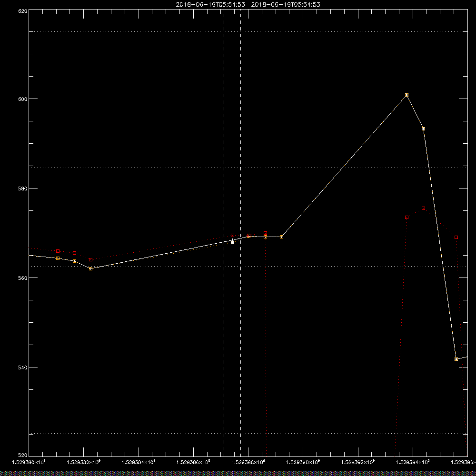Image resolution: width=476 pixels, height=476 pixels.
Task: Click the 1.529384×10⁹ x-axis label
Action: point(139,462)
